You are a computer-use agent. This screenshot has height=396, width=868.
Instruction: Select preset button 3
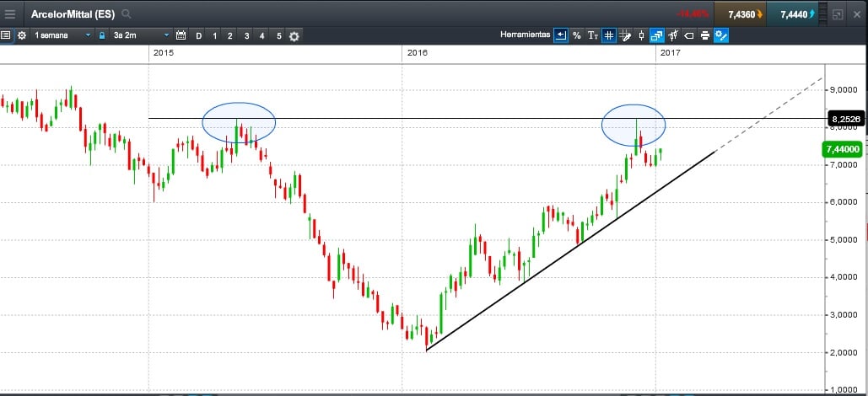[246, 36]
